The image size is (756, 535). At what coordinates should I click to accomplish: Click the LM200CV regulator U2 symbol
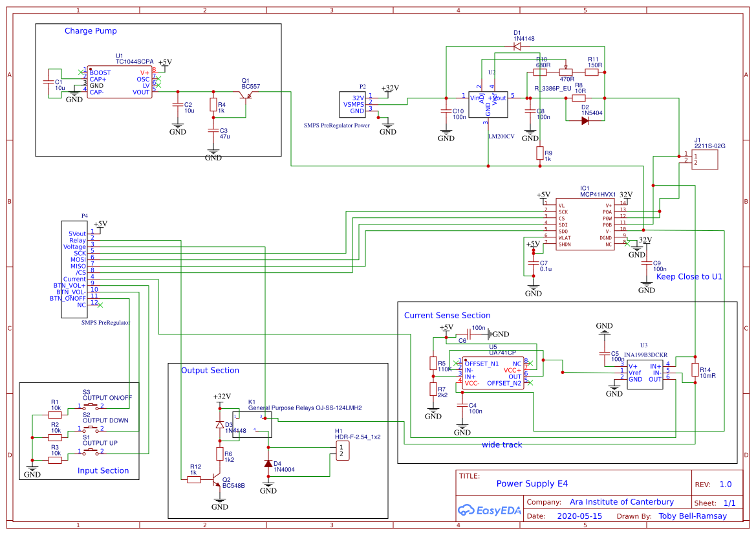point(489,105)
